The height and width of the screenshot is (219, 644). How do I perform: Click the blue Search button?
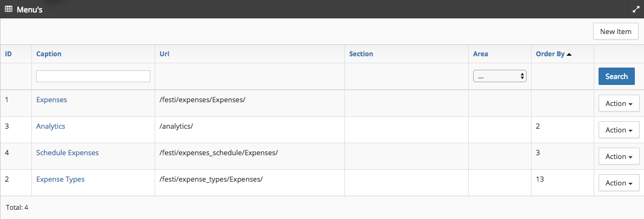[x=616, y=76]
